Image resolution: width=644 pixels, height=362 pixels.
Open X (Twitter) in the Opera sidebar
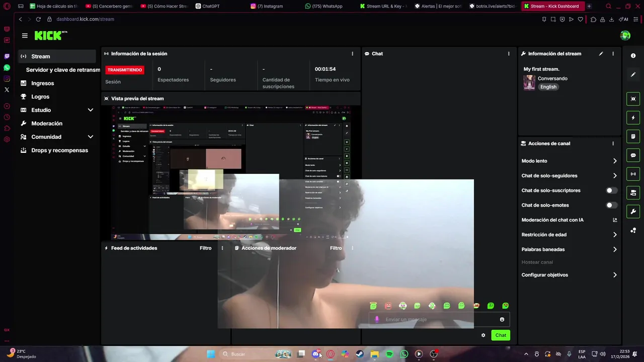(7, 89)
